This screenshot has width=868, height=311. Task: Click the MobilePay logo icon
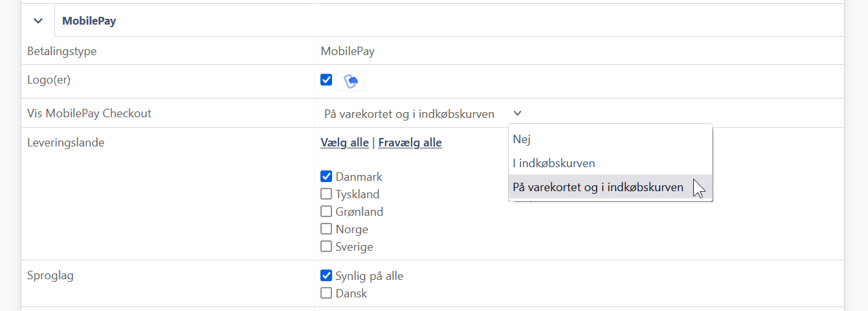351,81
